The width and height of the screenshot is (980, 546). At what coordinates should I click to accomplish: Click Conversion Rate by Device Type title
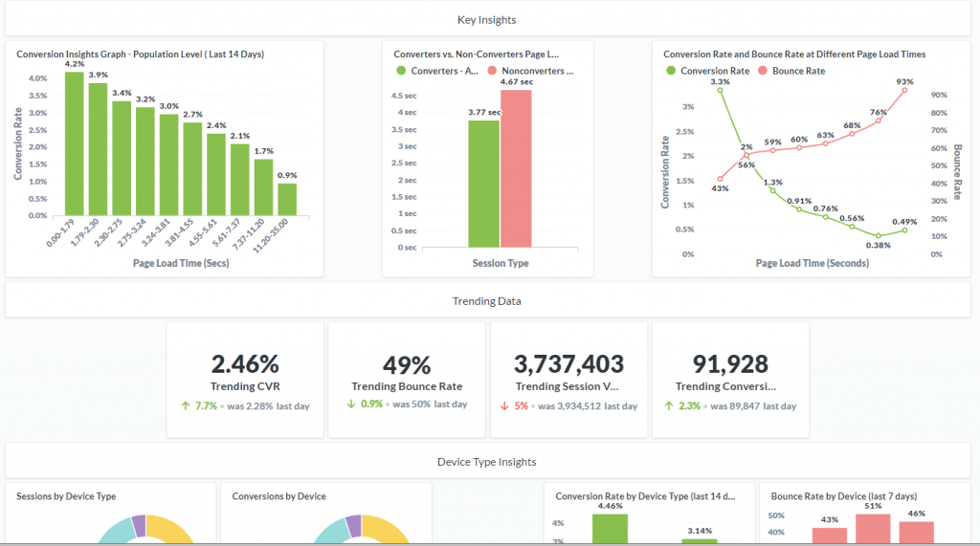646,496
